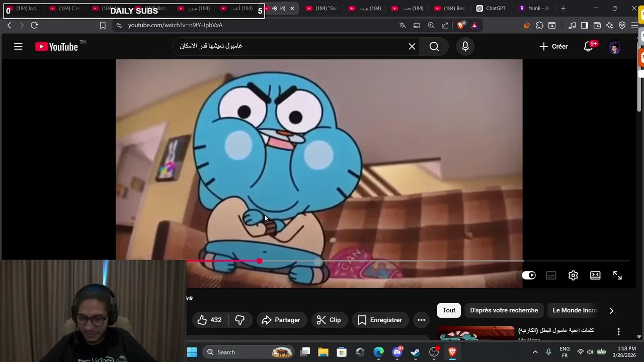Open a new browser tab

click(563, 8)
